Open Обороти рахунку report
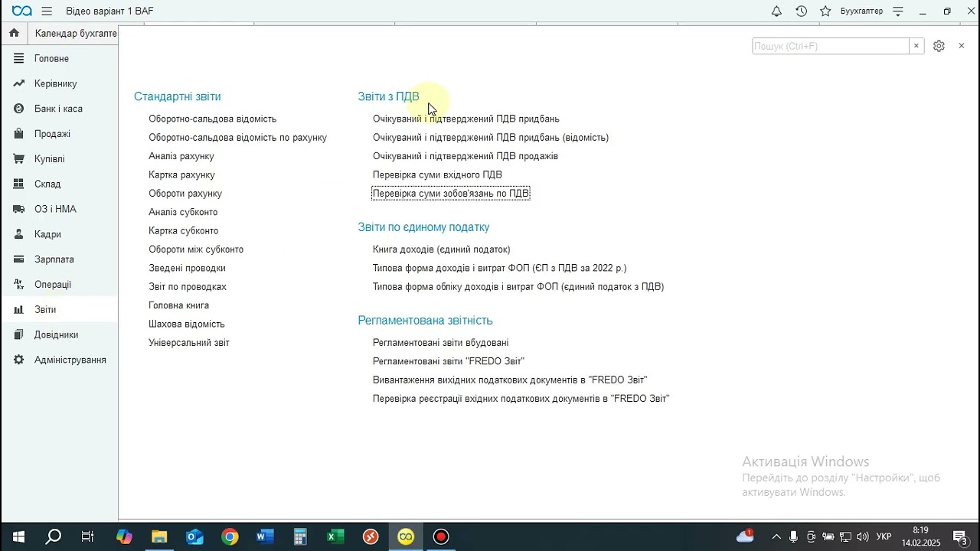The width and height of the screenshot is (980, 551). pyautogui.click(x=185, y=194)
